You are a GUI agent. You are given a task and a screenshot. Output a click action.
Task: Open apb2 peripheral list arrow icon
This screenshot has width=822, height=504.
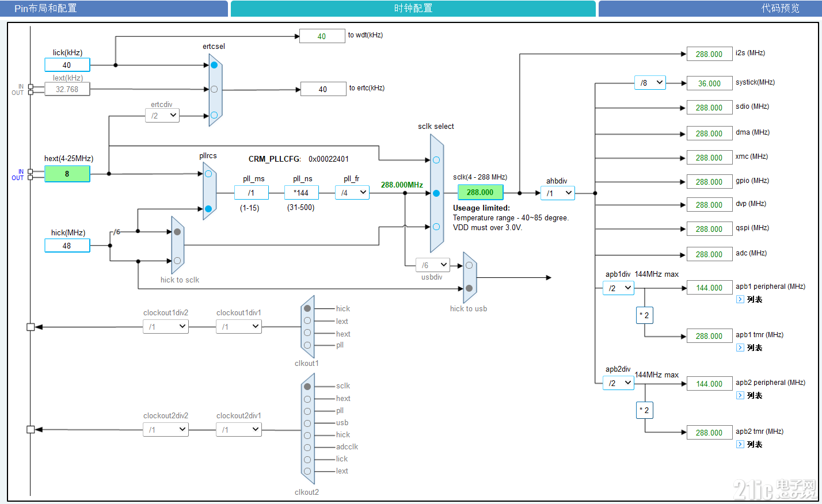[x=740, y=395]
